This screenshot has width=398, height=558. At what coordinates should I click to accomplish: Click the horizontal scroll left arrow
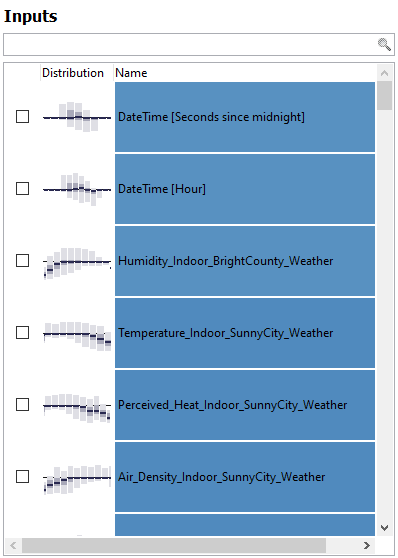13,545
